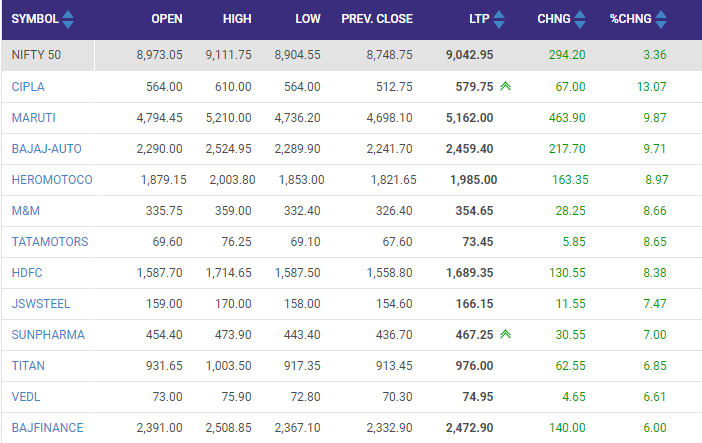The width and height of the screenshot is (702, 443).
Task: Select HEROMOTOCO symbol
Action: point(52,180)
